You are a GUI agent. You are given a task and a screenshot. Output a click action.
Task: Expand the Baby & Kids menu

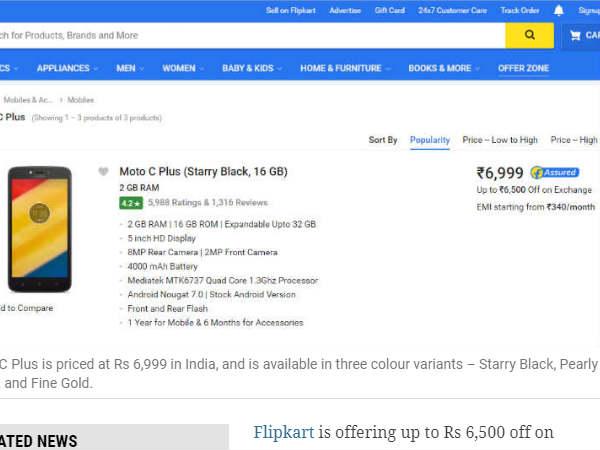pos(252,68)
